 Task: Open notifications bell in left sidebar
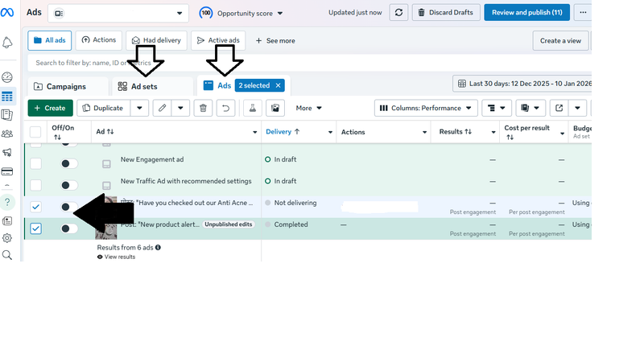click(7, 43)
